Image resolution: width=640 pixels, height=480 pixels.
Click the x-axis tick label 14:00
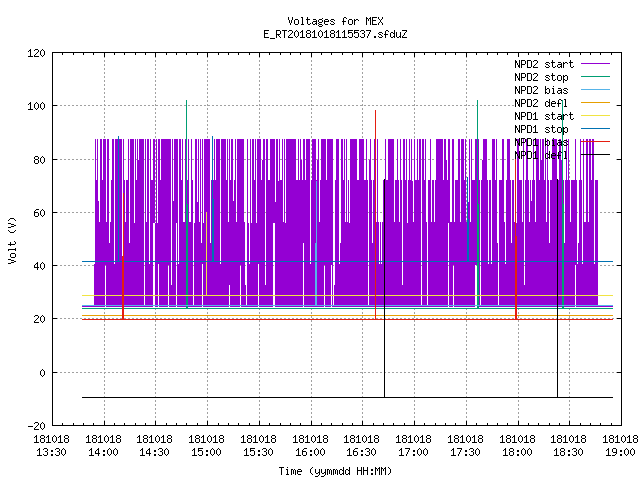[x=103, y=452]
